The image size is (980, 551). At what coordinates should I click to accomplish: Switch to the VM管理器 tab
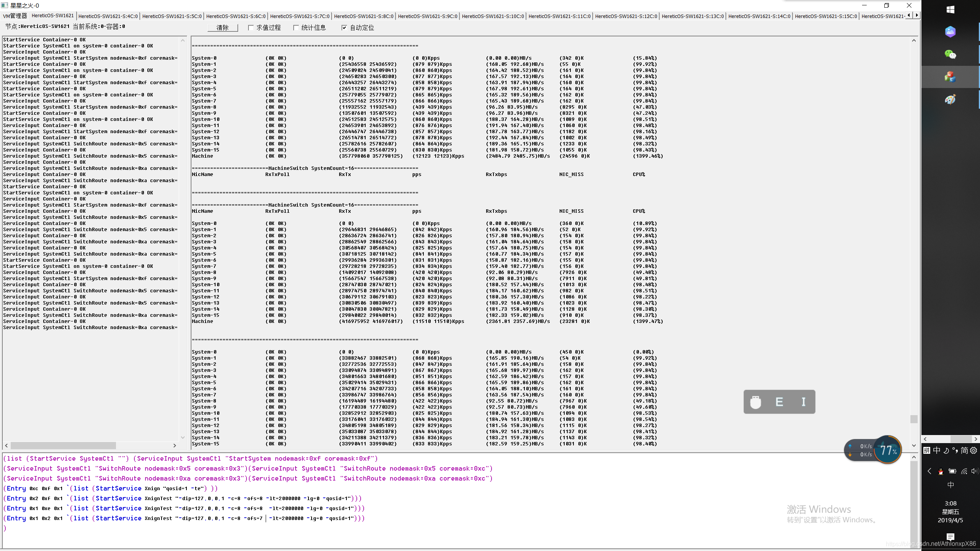[15, 16]
